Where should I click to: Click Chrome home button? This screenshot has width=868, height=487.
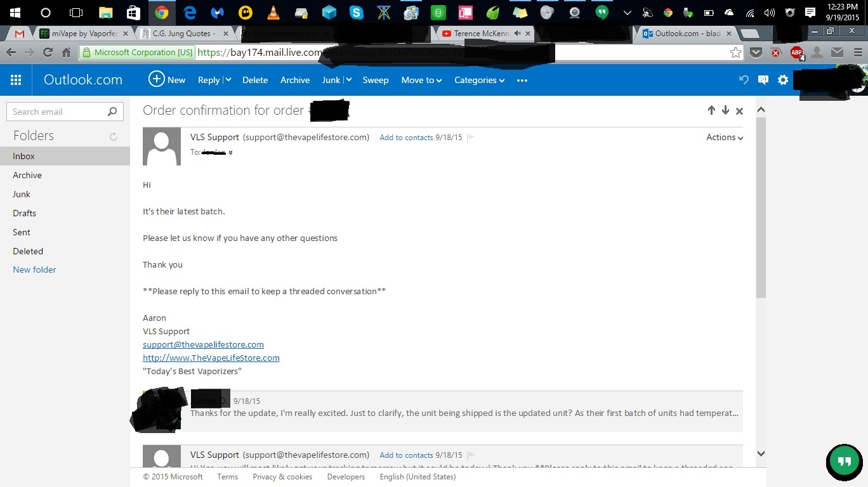[x=66, y=53]
